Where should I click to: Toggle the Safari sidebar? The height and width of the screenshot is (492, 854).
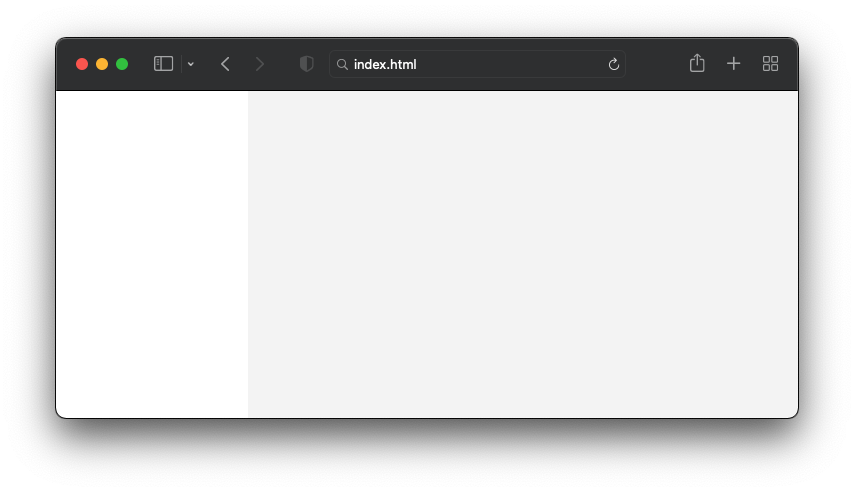163,64
